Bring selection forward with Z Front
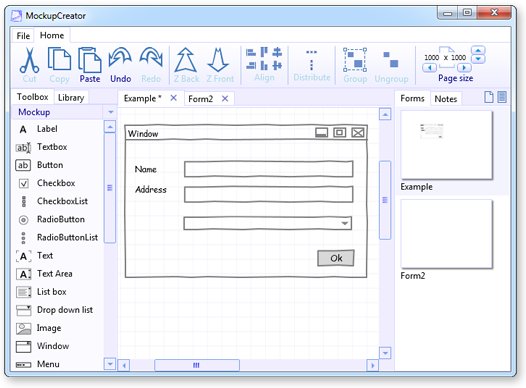This screenshot has height=388, width=526. [x=219, y=65]
